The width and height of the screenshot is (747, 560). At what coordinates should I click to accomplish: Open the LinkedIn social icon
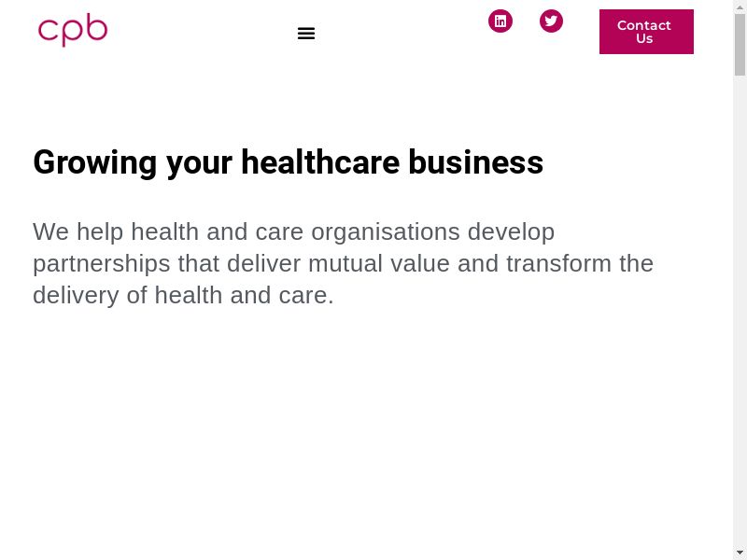[500, 21]
